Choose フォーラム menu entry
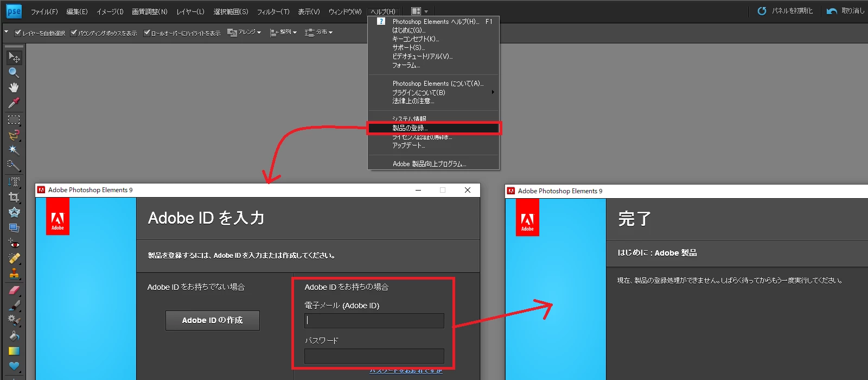The image size is (868, 380). [433, 65]
